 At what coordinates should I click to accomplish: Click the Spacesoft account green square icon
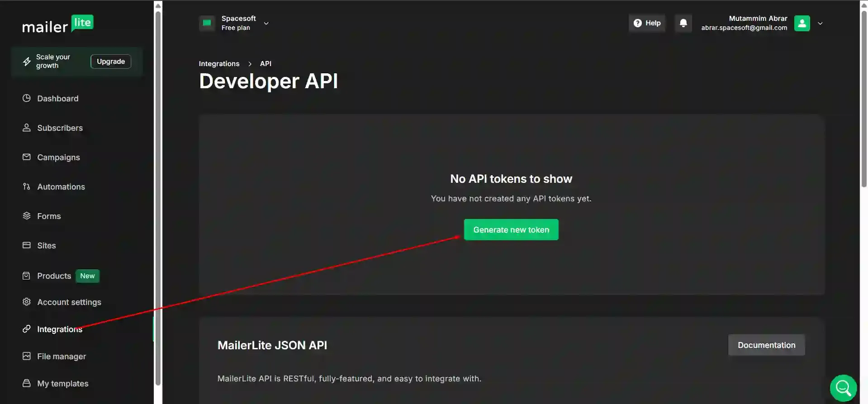[207, 23]
